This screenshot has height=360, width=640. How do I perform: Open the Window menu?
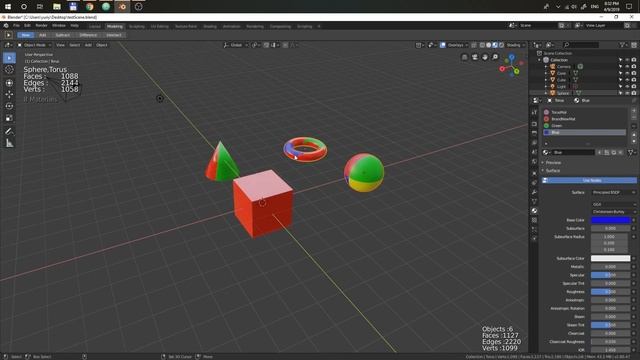(59, 26)
